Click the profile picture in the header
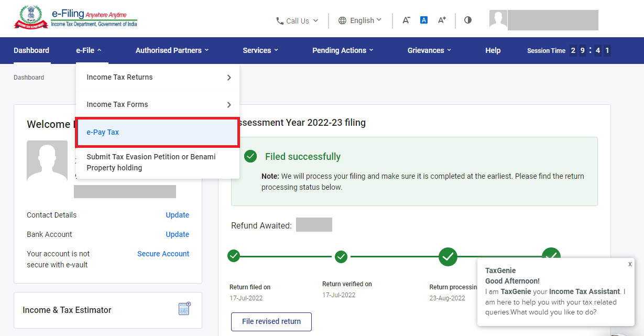 pyautogui.click(x=498, y=19)
